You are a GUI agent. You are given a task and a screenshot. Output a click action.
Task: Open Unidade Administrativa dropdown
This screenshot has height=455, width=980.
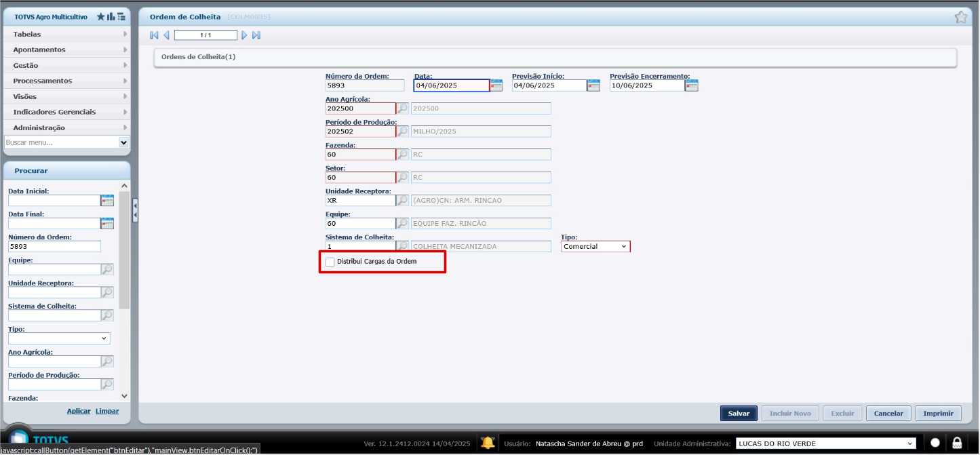point(826,444)
